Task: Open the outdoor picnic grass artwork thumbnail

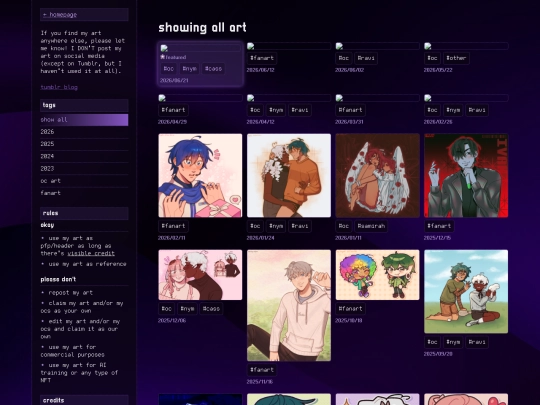Action: pos(466,291)
